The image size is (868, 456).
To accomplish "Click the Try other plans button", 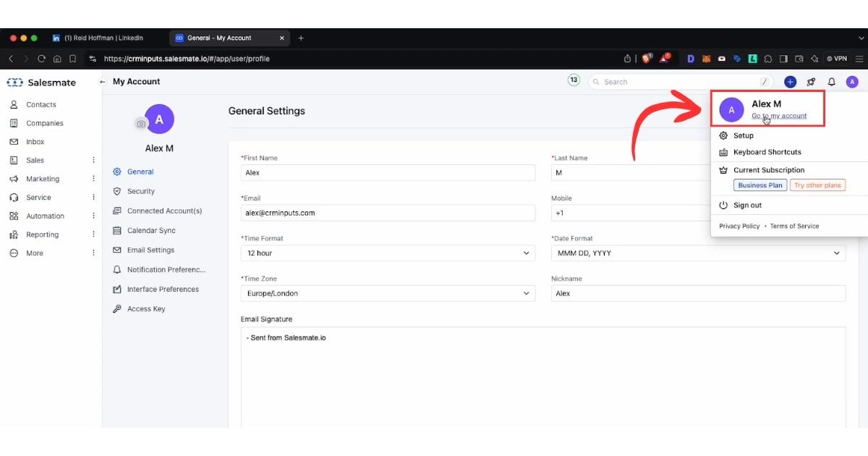I will click(x=817, y=185).
